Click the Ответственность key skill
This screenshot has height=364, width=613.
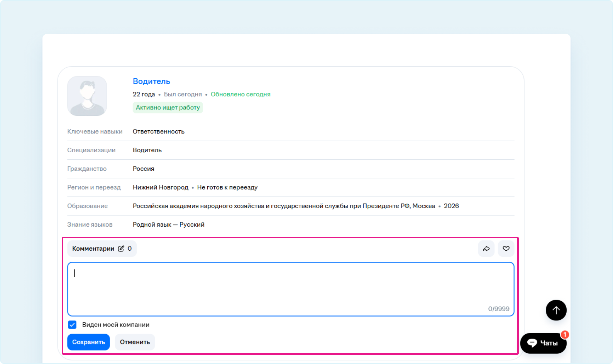click(159, 131)
